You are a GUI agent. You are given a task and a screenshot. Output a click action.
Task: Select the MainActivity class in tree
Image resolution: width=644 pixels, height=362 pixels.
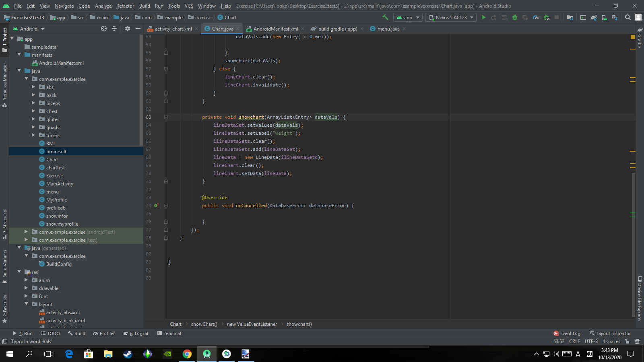click(60, 183)
